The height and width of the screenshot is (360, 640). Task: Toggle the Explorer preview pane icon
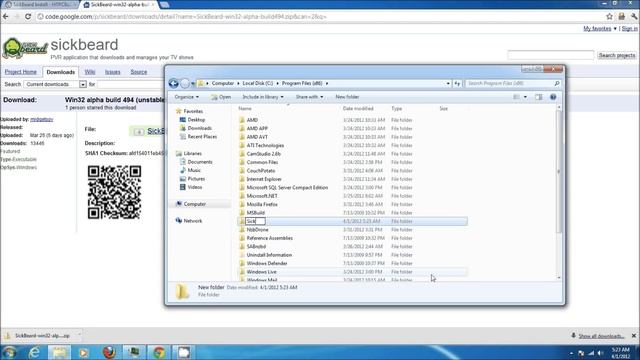click(x=539, y=97)
